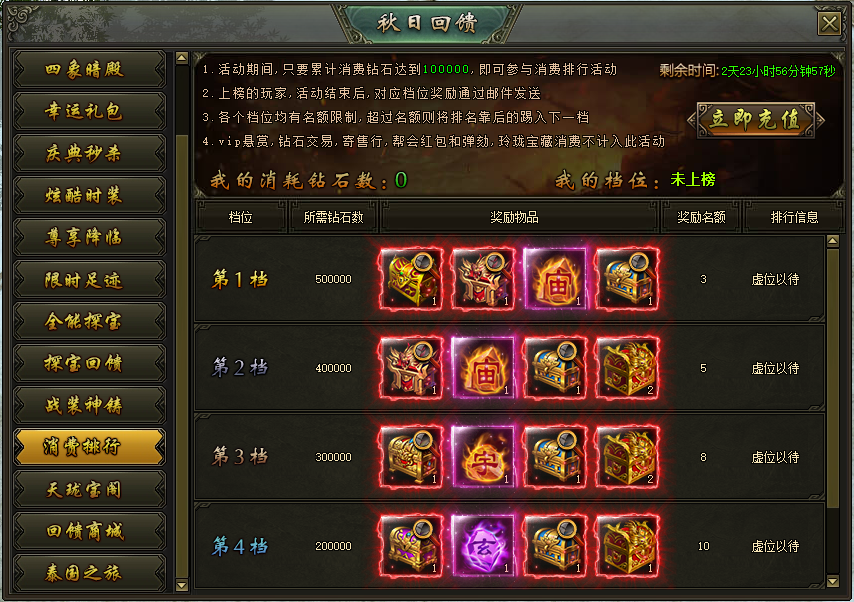Click the blue-gold chest in 第3档 row
This screenshot has width=854, height=602.
point(555,457)
